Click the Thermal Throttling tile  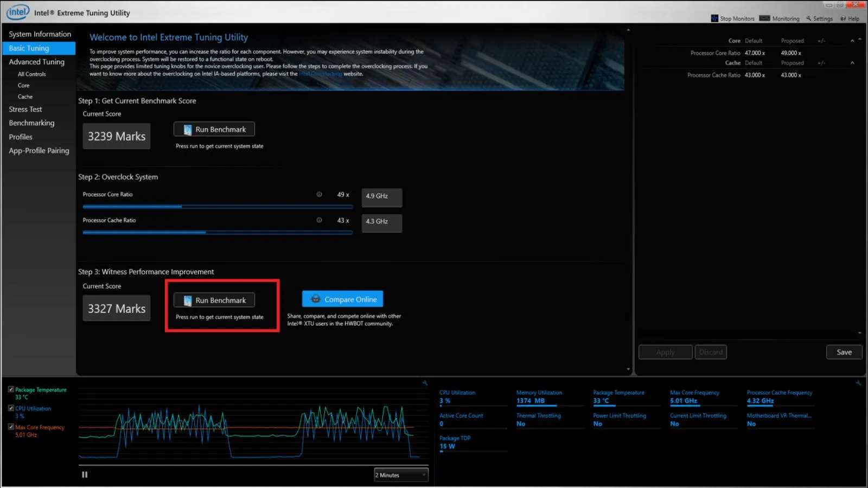coord(550,420)
